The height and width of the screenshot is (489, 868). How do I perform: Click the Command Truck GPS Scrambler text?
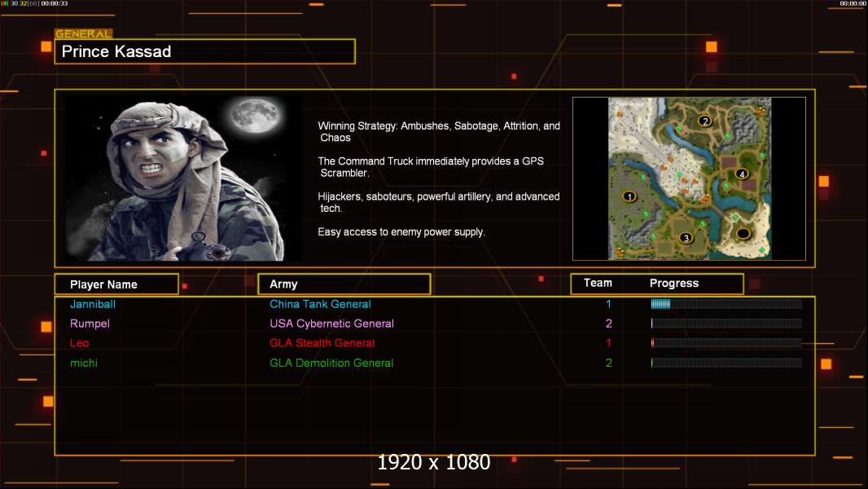click(x=431, y=167)
